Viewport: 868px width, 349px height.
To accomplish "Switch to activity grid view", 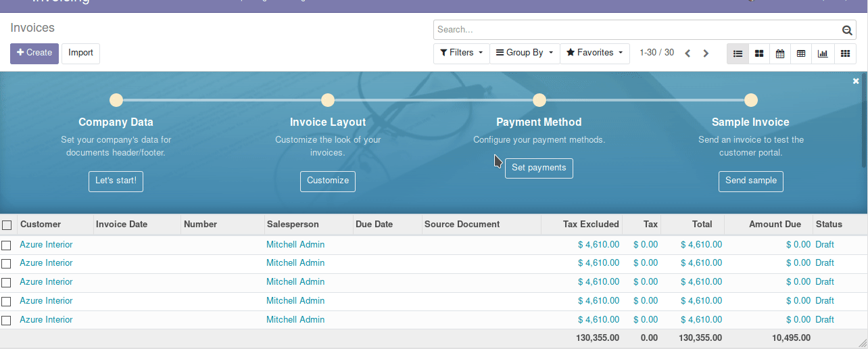I will (845, 53).
